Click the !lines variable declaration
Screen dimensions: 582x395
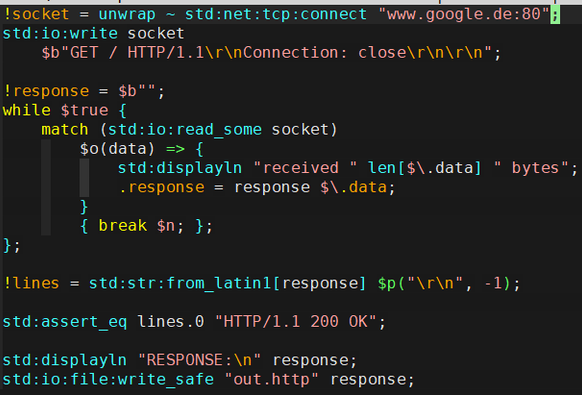click(31, 284)
